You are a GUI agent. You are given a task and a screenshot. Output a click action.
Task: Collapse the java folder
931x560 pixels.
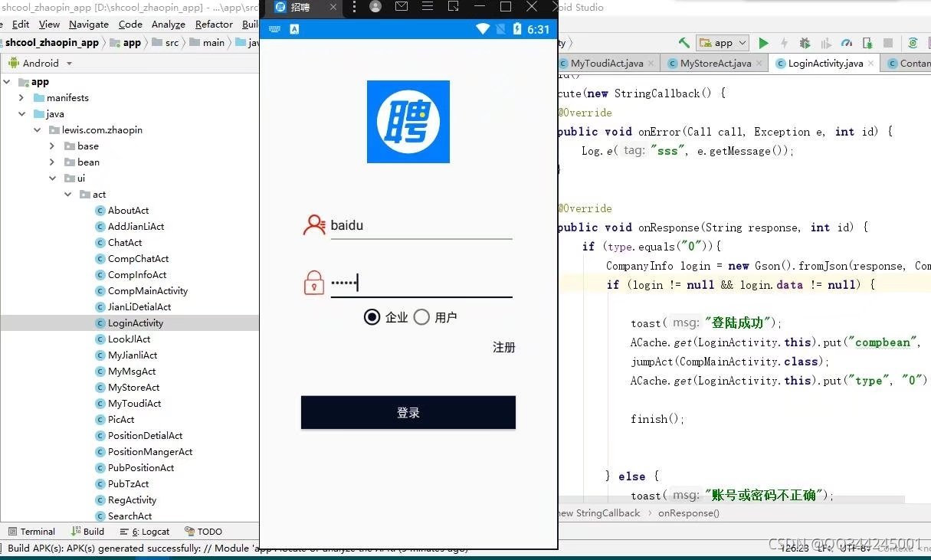click(21, 114)
